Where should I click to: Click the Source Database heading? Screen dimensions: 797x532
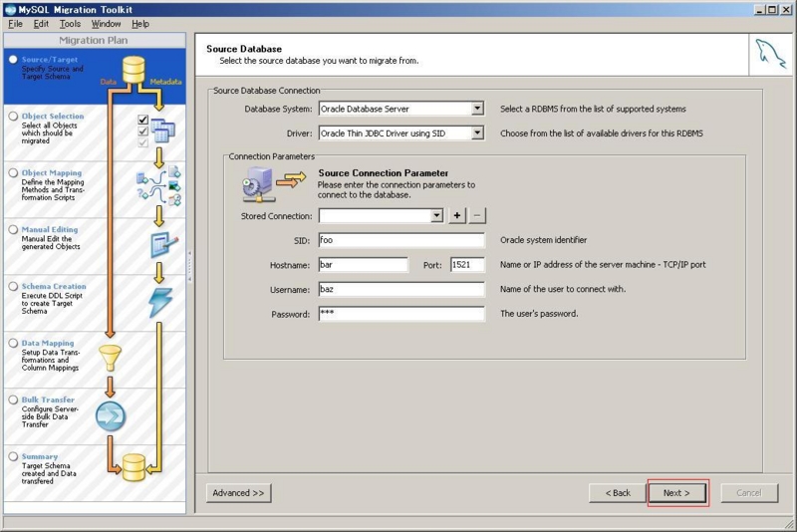[x=244, y=49]
